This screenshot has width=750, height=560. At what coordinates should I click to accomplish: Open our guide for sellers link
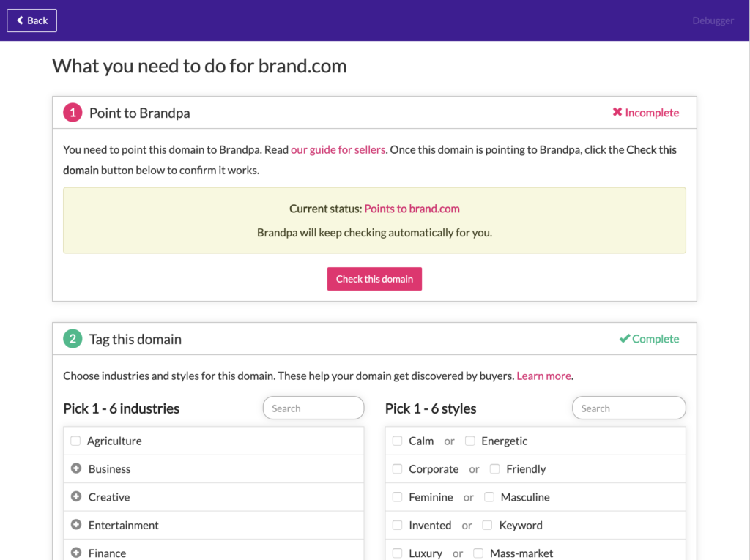338,149
